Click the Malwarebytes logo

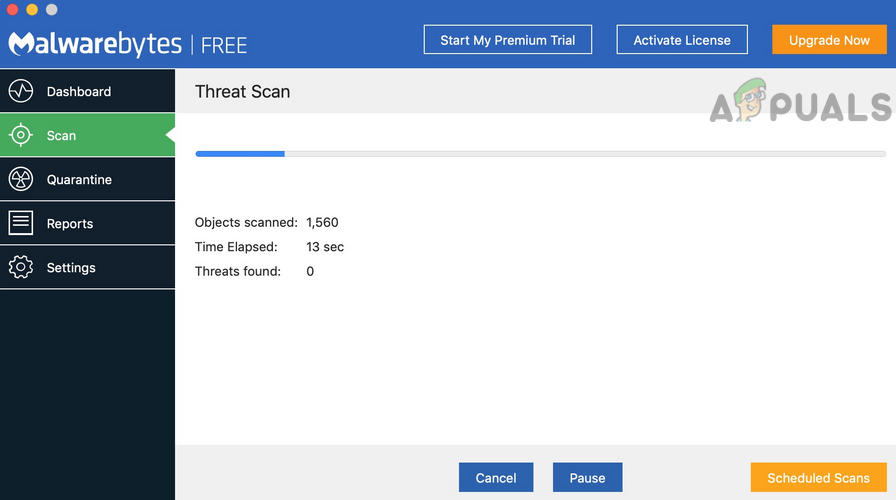(x=95, y=44)
